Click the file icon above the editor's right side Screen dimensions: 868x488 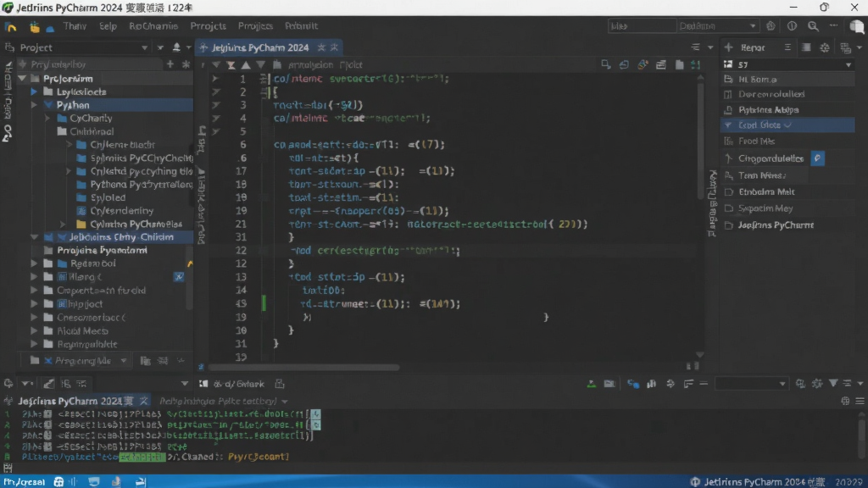click(679, 64)
